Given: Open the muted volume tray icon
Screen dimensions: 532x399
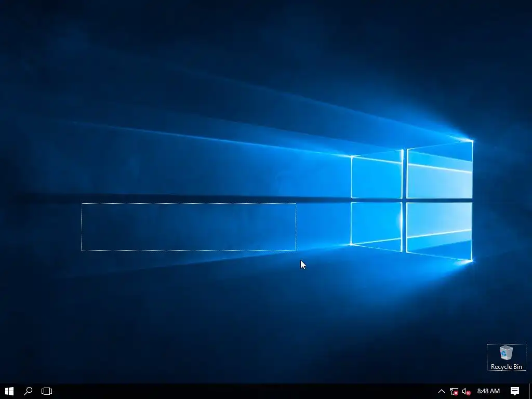Looking at the screenshot, I should pyautogui.click(x=466, y=392).
